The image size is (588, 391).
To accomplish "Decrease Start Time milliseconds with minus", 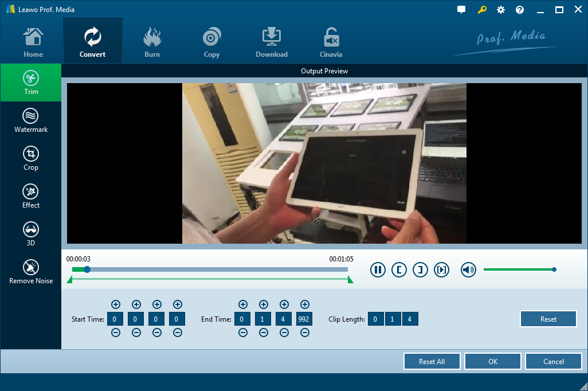I will pyautogui.click(x=178, y=333).
